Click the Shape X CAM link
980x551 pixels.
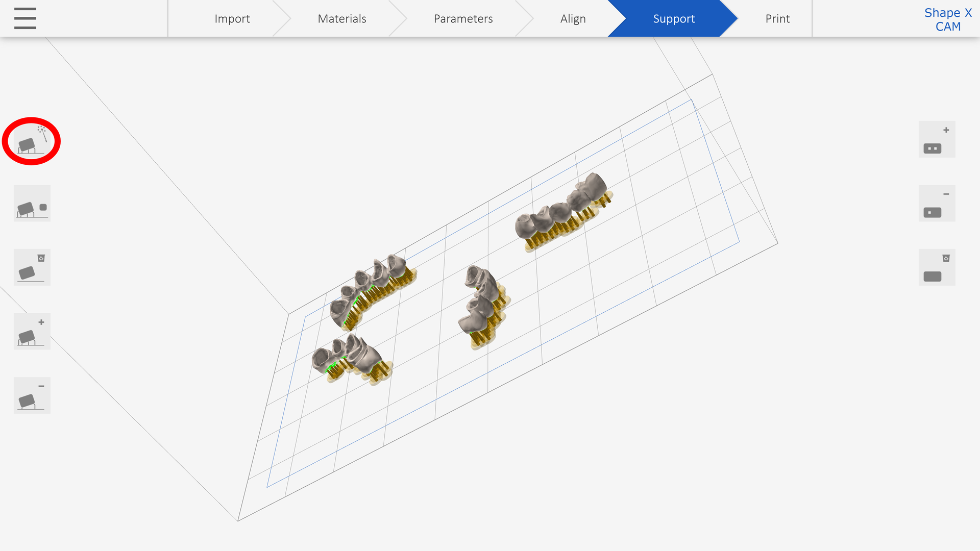948,19
